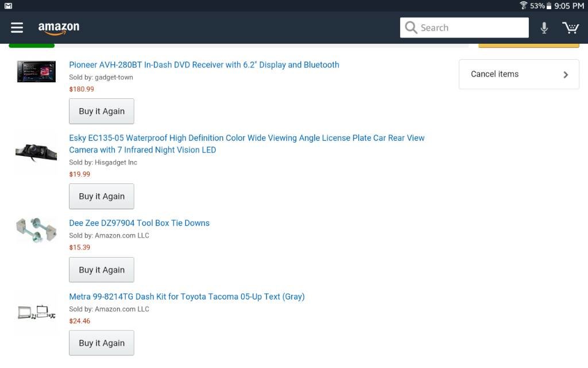Select the $19.99 price text
588x368 pixels.
pos(79,174)
